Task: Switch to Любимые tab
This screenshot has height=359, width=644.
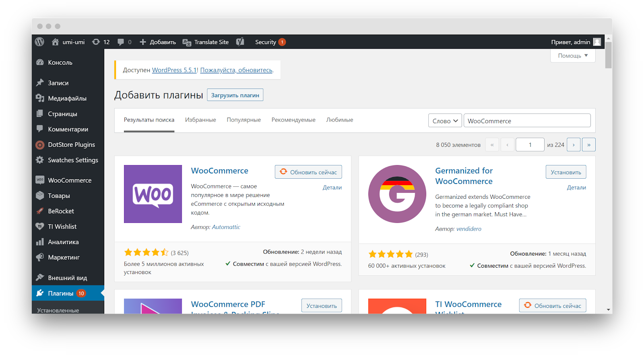Action: pyautogui.click(x=340, y=120)
